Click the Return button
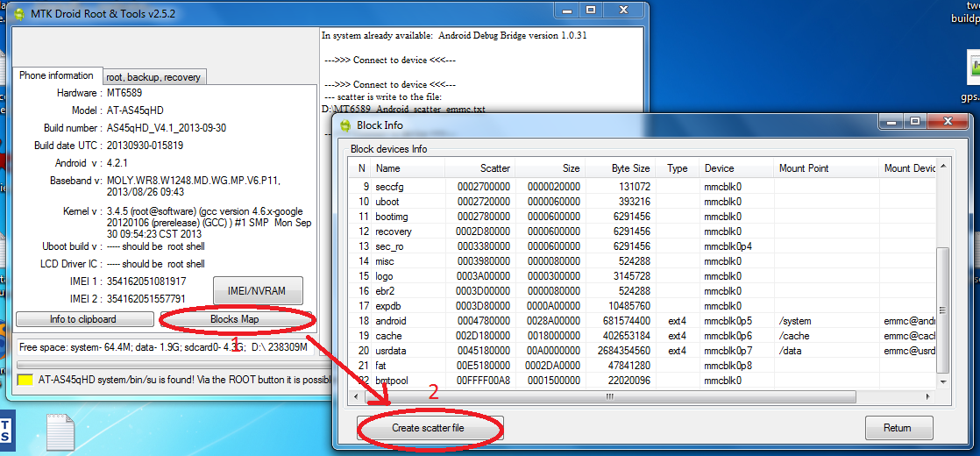 pos(898,428)
